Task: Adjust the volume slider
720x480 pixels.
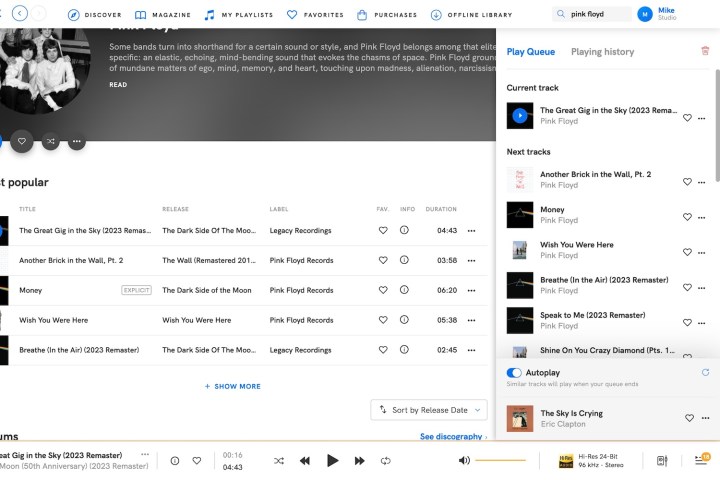Action: coord(500,461)
